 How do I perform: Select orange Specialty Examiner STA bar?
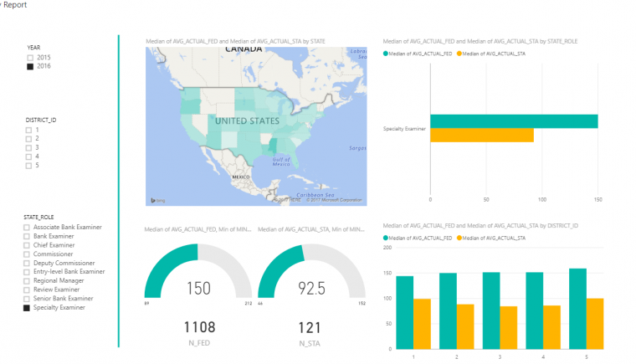click(x=482, y=135)
